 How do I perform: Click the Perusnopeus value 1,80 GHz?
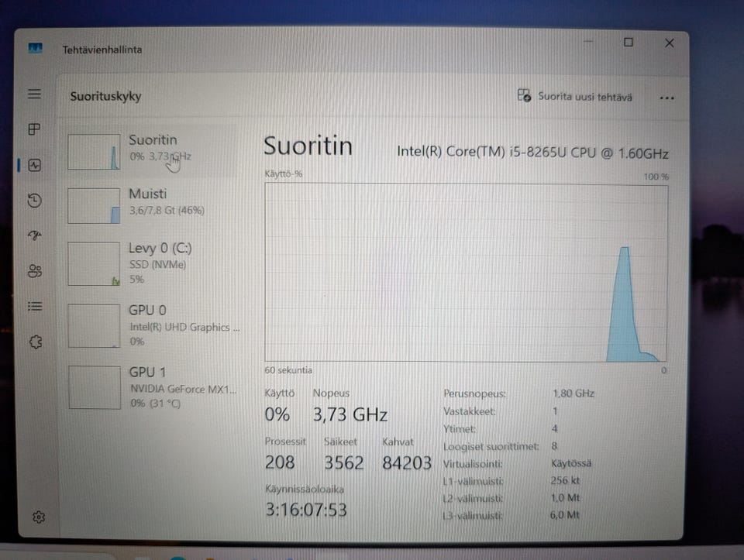(573, 393)
